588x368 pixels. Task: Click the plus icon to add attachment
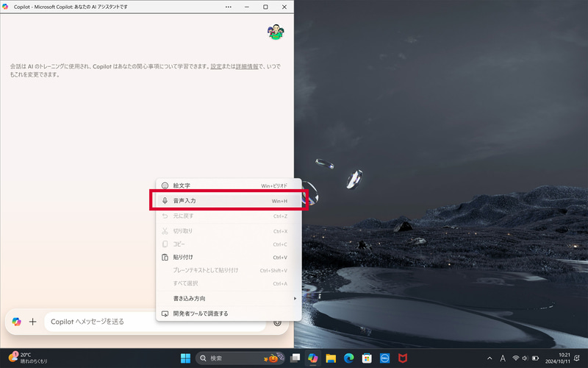pos(32,322)
